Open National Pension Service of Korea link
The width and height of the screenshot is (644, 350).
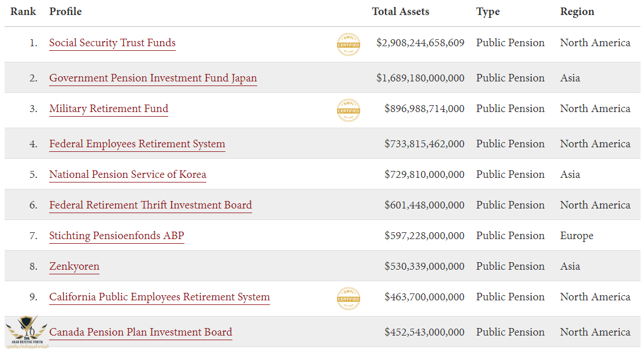point(127,174)
